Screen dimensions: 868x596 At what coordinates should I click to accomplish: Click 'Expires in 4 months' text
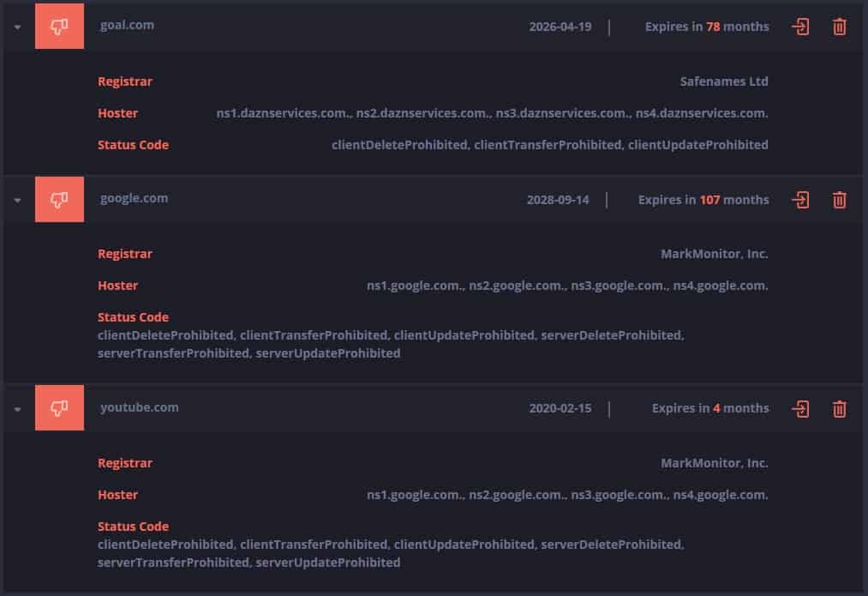click(x=710, y=408)
